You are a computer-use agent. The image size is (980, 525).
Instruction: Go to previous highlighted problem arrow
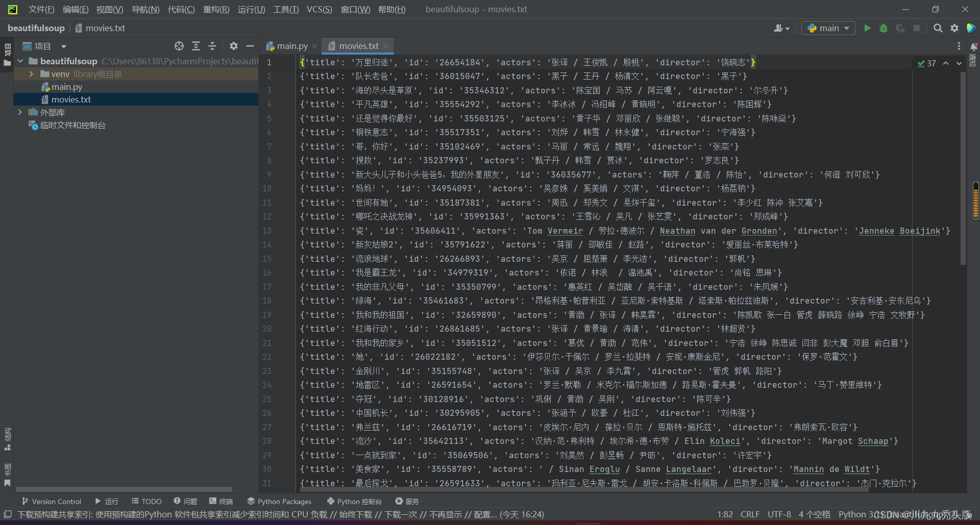tap(946, 63)
